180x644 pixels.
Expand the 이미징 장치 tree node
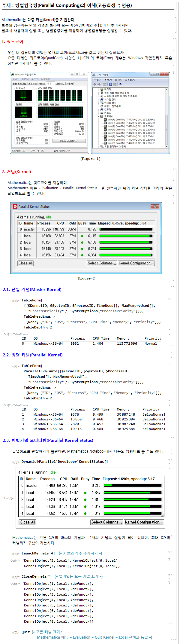[x=98, y=103]
